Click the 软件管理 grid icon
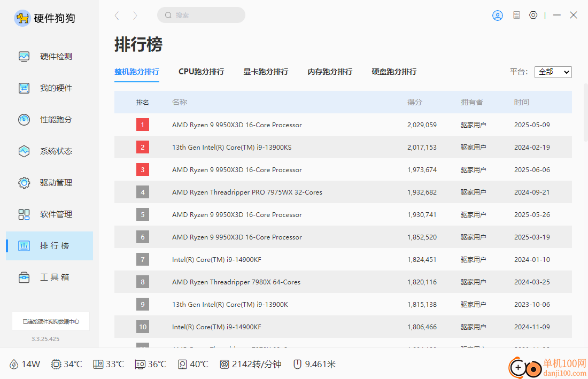This screenshot has height=379, width=588. 24,214
